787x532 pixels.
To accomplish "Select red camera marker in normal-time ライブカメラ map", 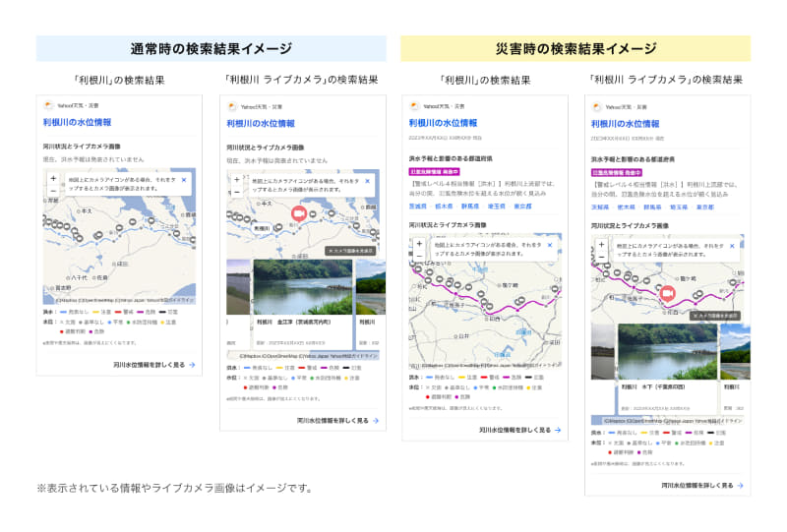I will tap(299, 213).
